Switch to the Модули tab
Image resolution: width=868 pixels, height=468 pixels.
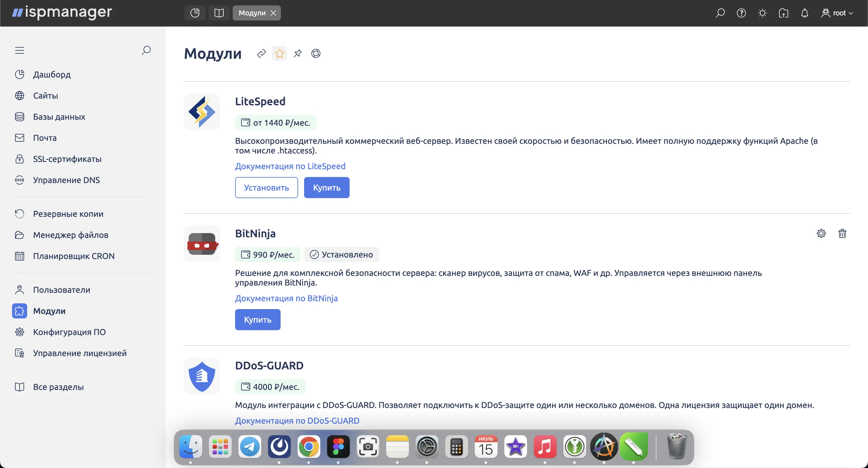pyautogui.click(x=252, y=13)
